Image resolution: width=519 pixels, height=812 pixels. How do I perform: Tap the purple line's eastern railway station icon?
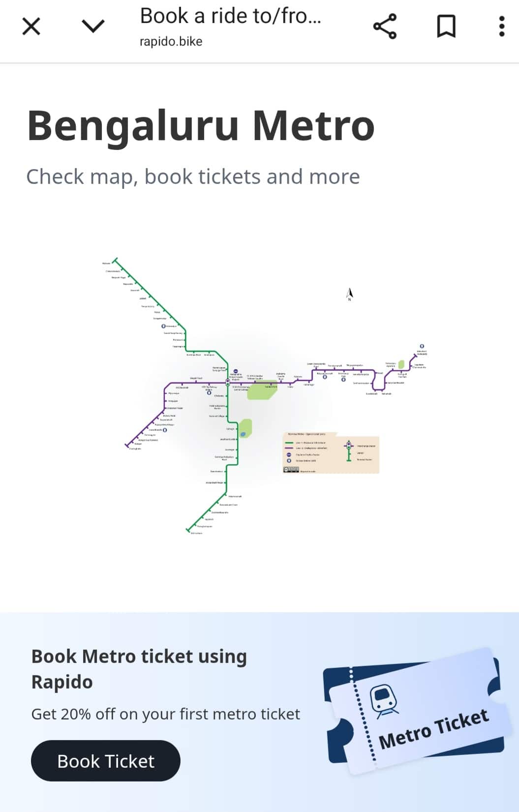[422, 346]
